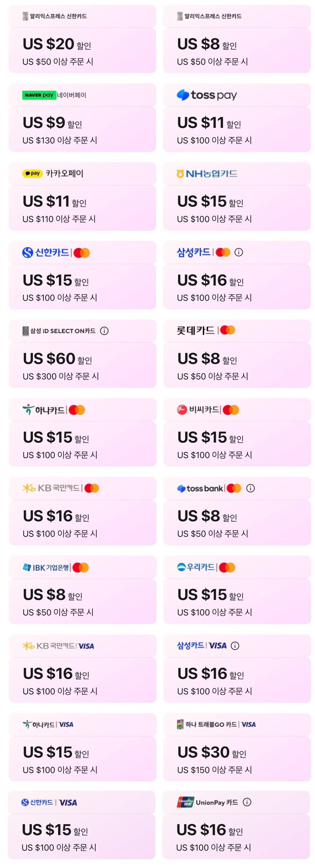
Task: Click info icon next to Samsung Card VISA
Action: (235, 646)
